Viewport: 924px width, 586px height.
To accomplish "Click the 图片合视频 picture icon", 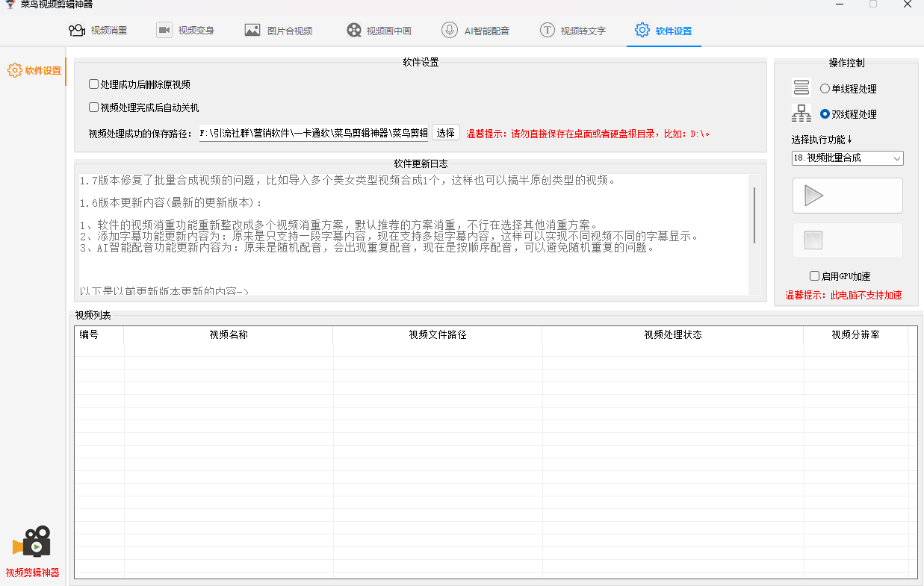I will pos(252,31).
